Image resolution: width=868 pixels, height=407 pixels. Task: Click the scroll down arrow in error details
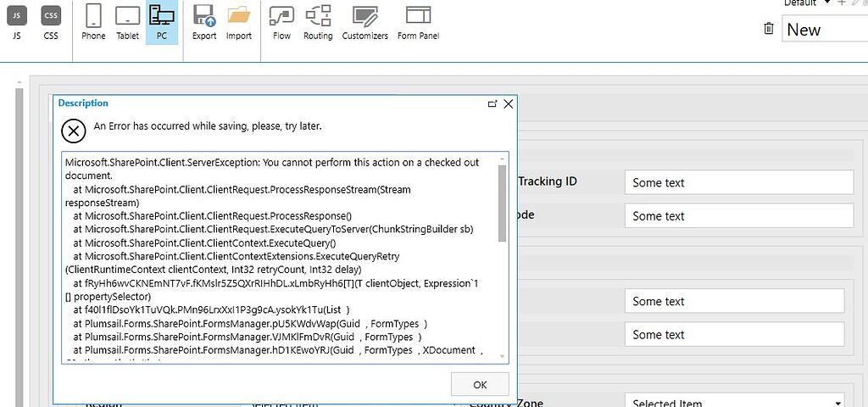click(502, 357)
